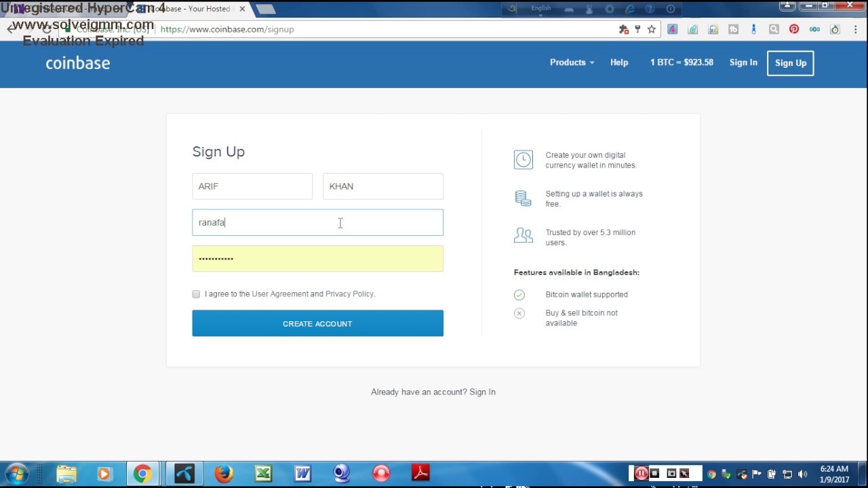Viewport: 868px width, 488px height.
Task: Click the password field
Action: point(317,258)
